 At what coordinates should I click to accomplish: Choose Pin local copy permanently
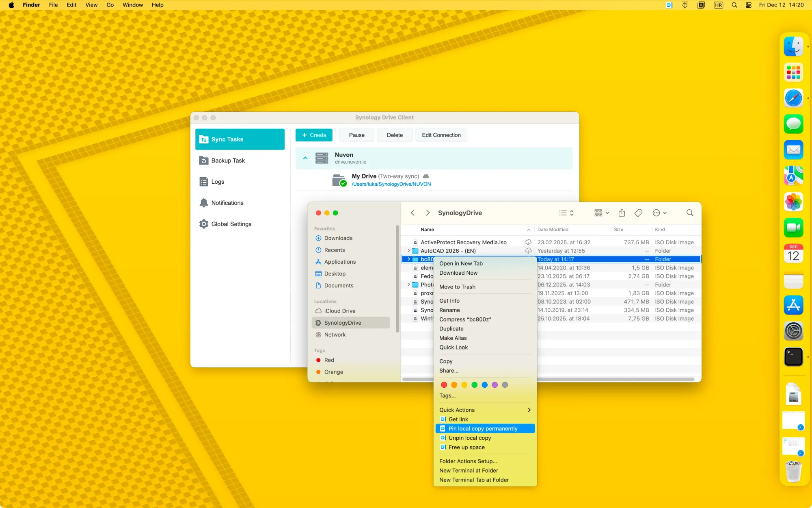[x=483, y=428]
